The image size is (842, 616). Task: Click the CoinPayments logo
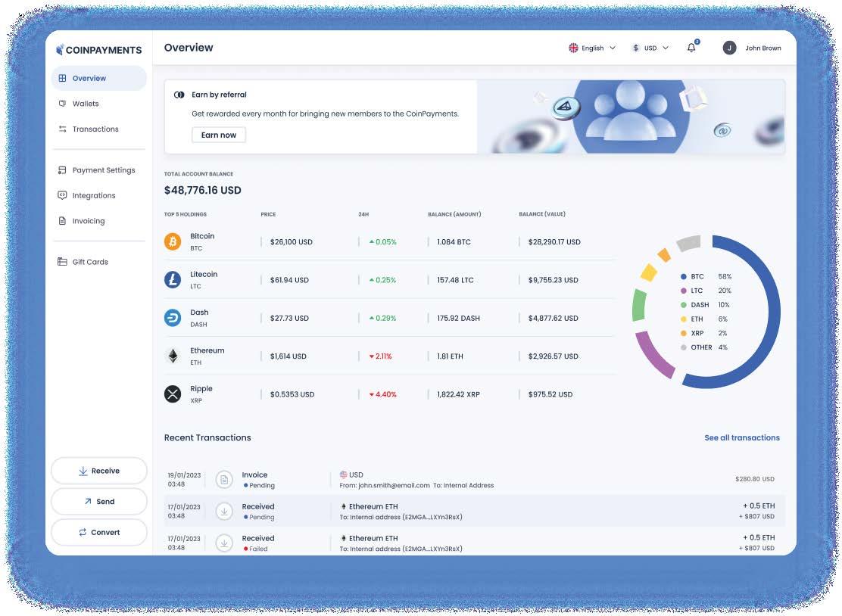(98, 50)
